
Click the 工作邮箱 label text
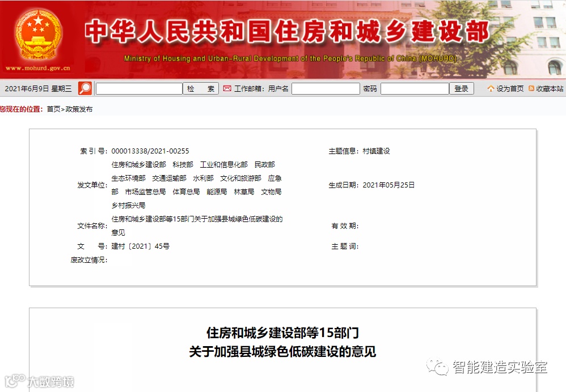[x=249, y=89]
